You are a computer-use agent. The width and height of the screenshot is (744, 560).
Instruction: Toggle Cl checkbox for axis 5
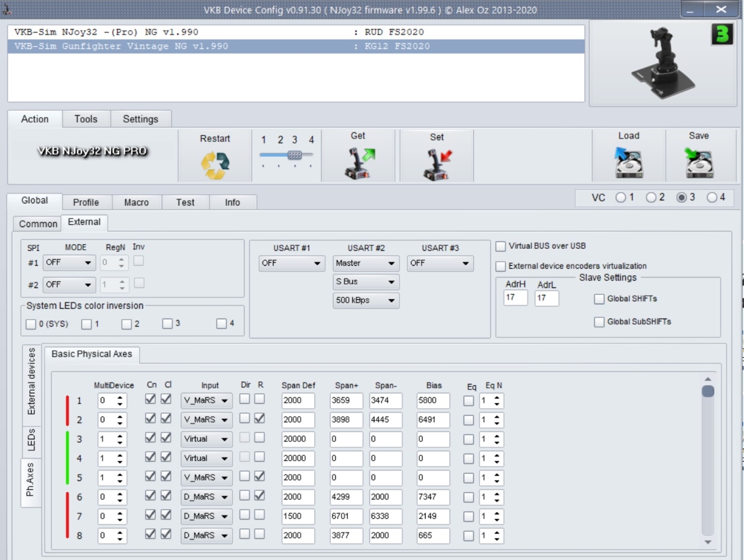click(x=166, y=476)
